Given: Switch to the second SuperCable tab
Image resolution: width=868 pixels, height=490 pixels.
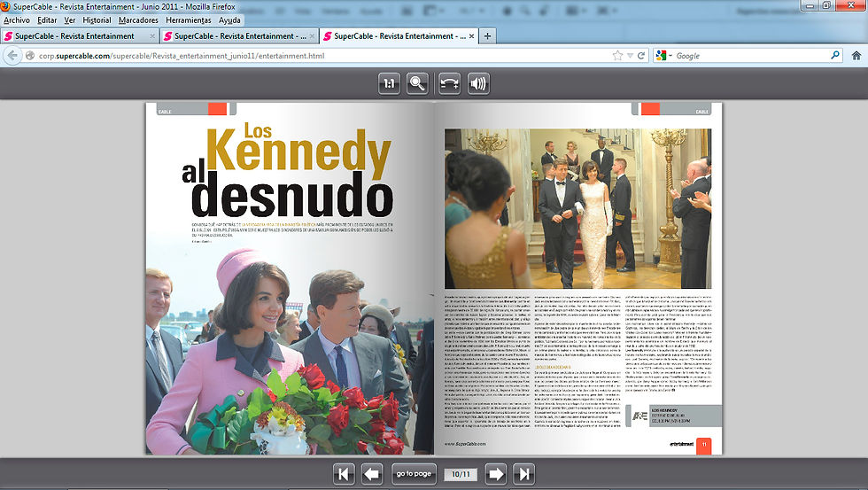Looking at the screenshot, I should (x=240, y=36).
